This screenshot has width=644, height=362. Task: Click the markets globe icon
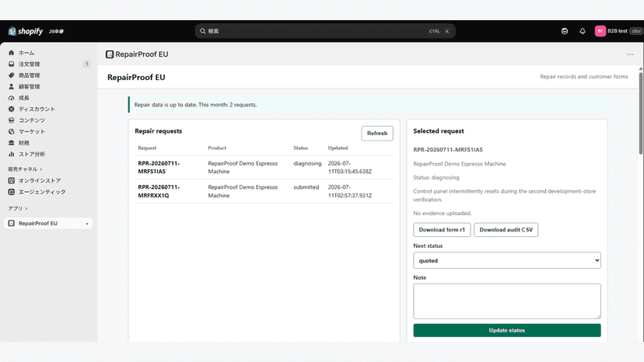(x=12, y=132)
